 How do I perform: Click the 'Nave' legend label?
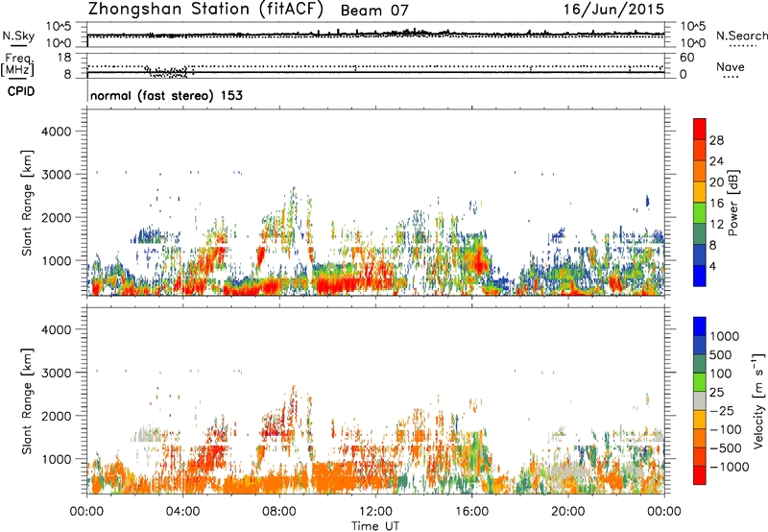pyautogui.click(x=730, y=66)
